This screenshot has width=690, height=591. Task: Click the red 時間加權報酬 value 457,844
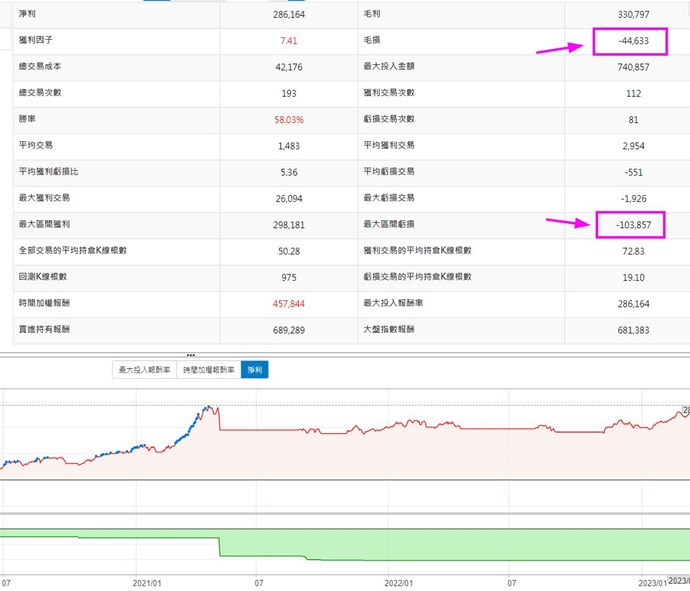tap(290, 303)
